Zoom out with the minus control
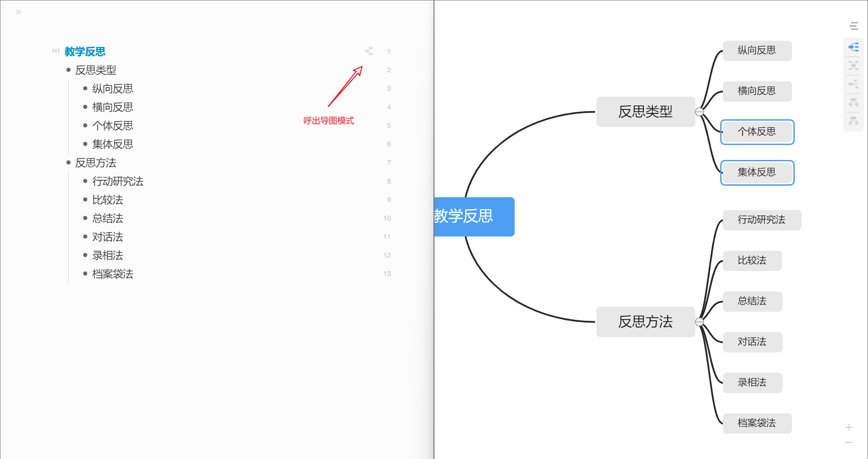 (x=849, y=443)
